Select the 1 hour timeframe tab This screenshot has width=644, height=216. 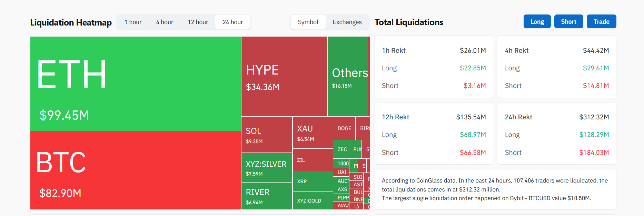133,22
